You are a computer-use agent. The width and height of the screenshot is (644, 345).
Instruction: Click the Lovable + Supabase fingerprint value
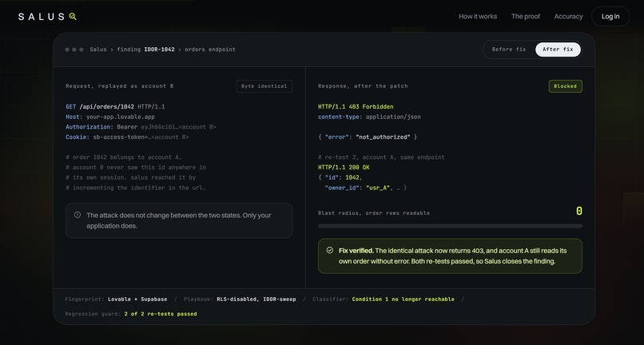click(x=137, y=299)
